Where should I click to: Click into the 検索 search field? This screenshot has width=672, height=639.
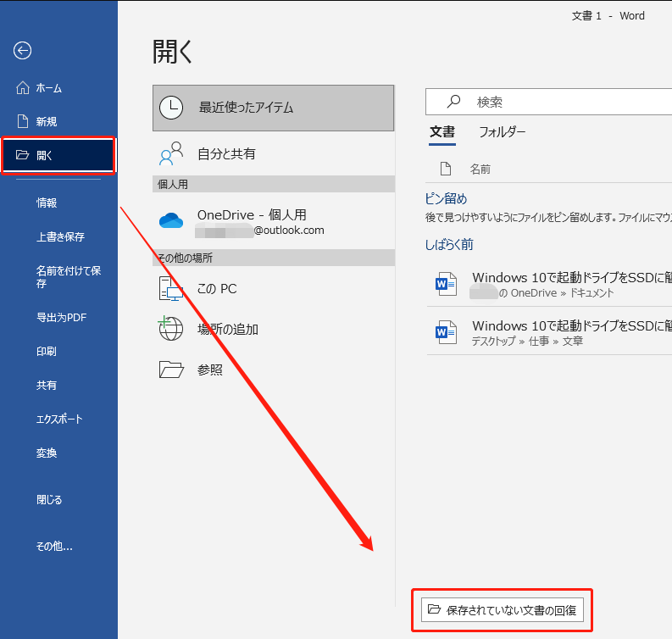548,102
